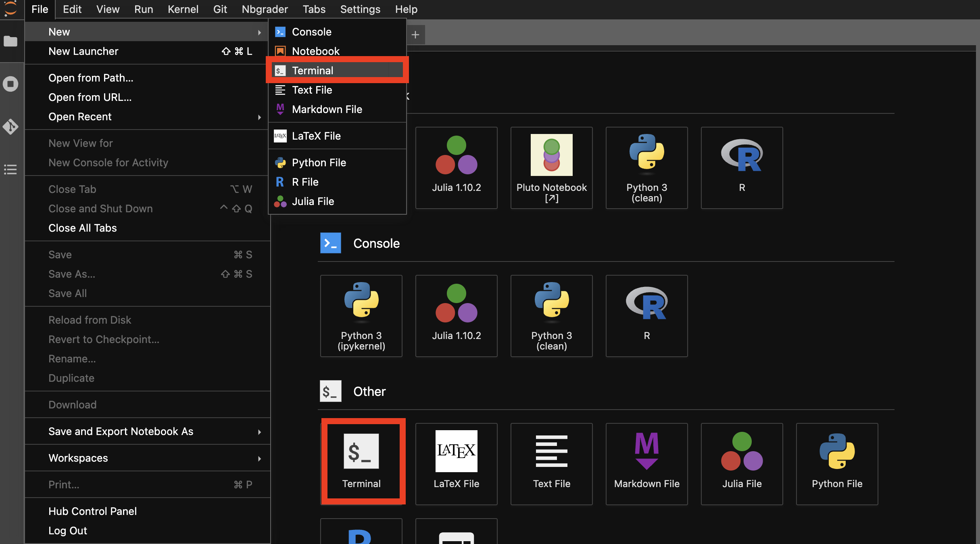Expand Save and Export Notebook As submenu
This screenshot has height=544, width=980.
point(121,431)
